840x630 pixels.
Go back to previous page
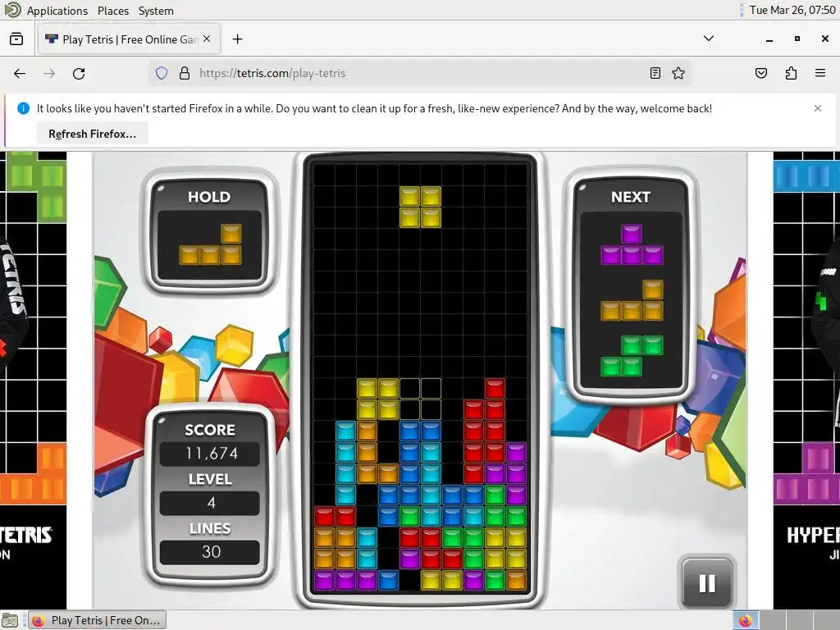coord(20,73)
